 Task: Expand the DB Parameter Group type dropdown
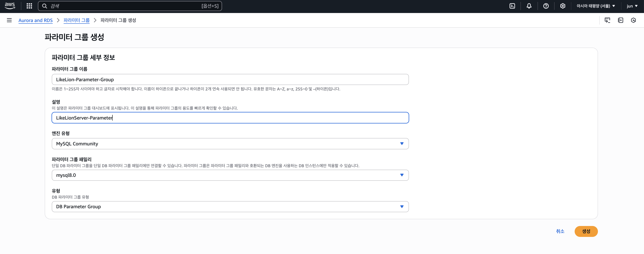coord(230,207)
